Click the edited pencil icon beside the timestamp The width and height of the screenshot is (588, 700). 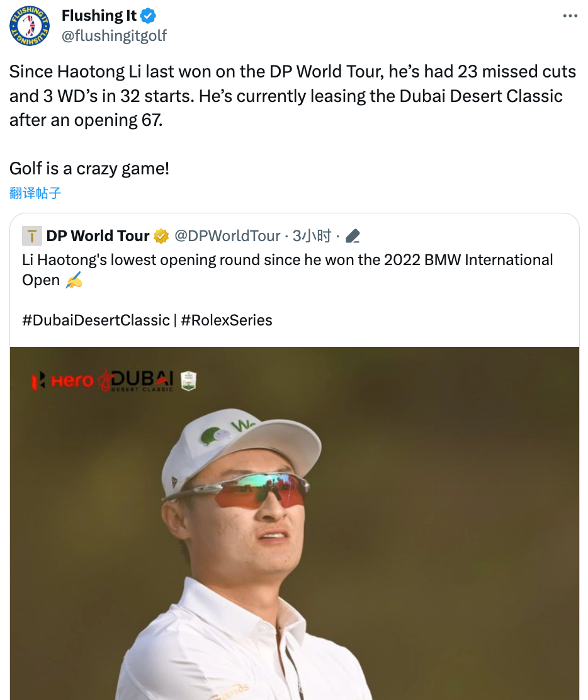click(x=353, y=237)
